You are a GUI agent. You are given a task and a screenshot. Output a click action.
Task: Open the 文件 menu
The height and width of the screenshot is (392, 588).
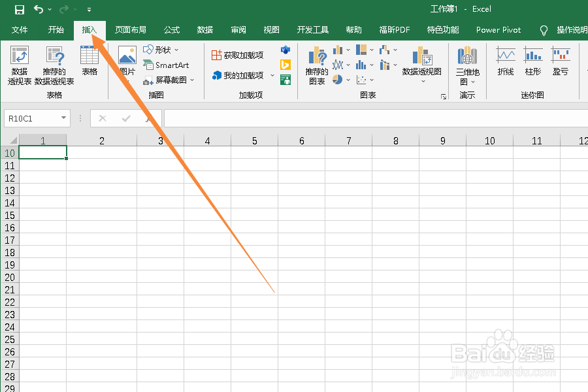coord(20,29)
